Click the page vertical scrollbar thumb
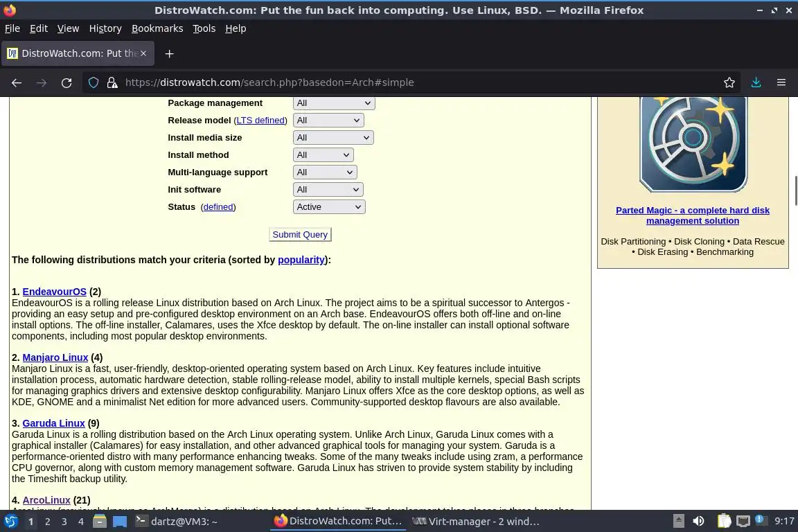Viewport: 798px width, 532px height. (x=795, y=191)
